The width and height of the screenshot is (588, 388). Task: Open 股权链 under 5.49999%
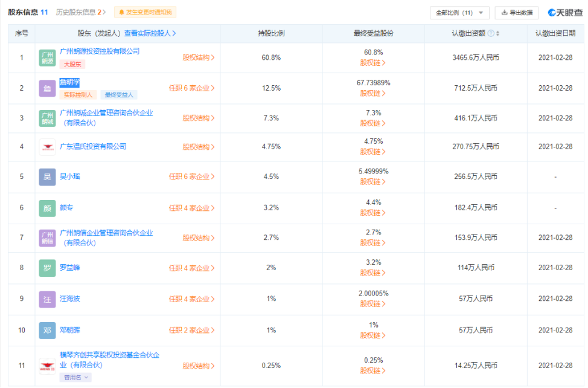pos(372,182)
